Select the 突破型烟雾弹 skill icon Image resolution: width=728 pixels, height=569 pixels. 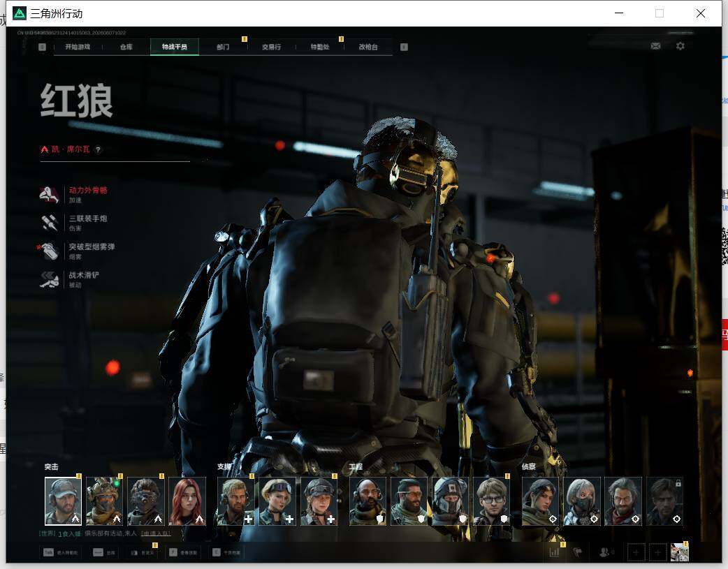tap(49, 251)
